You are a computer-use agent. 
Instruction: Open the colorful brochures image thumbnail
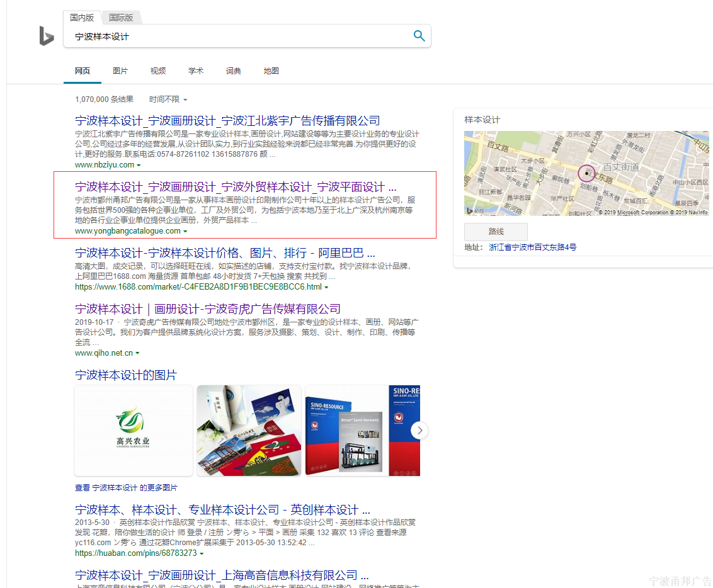(249, 431)
